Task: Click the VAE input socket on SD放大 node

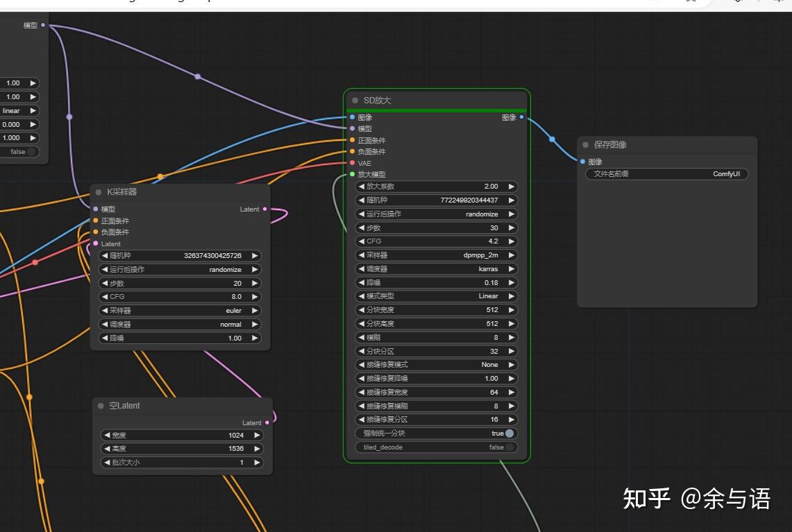Action: (351, 163)
